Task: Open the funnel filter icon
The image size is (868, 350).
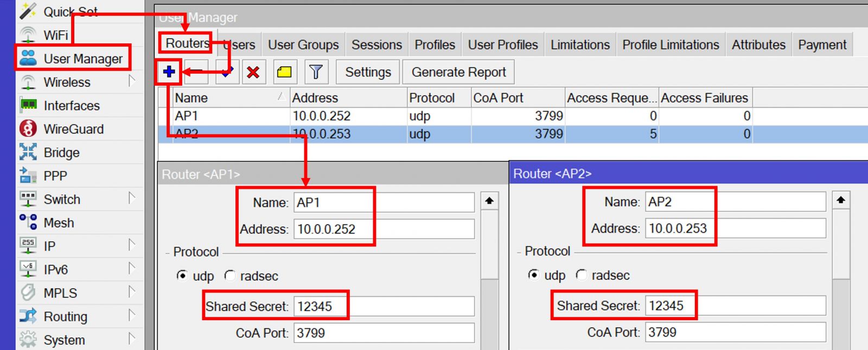Action: (316, 72)
